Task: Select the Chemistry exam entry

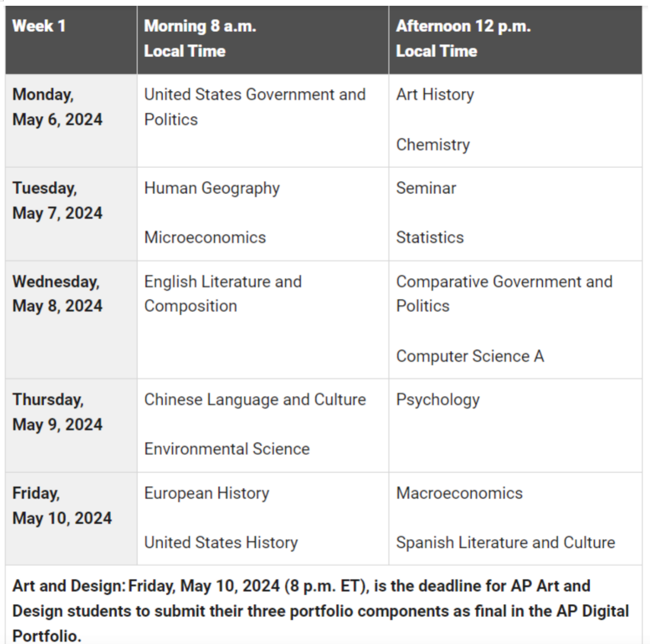Action: (x=433, y=145)
